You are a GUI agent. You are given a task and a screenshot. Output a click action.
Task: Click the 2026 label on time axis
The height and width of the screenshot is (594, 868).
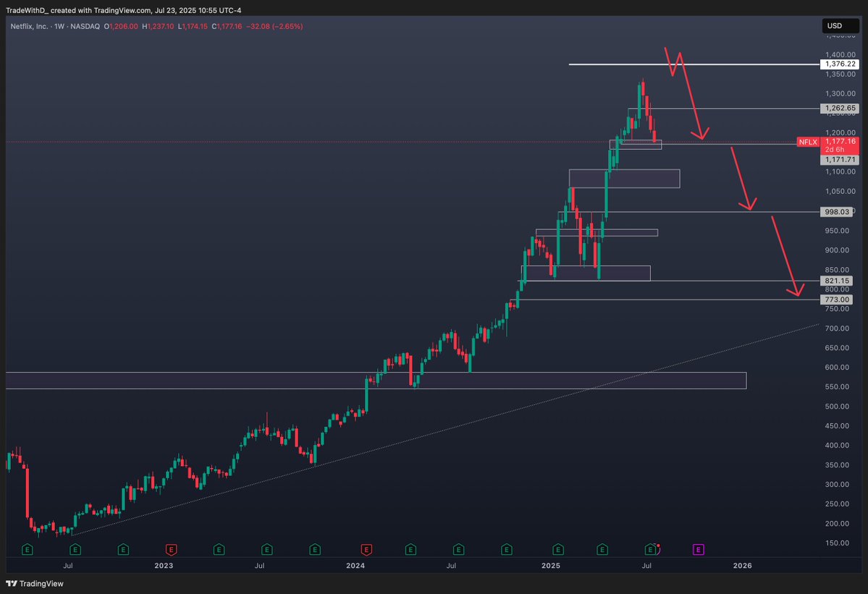742,565
